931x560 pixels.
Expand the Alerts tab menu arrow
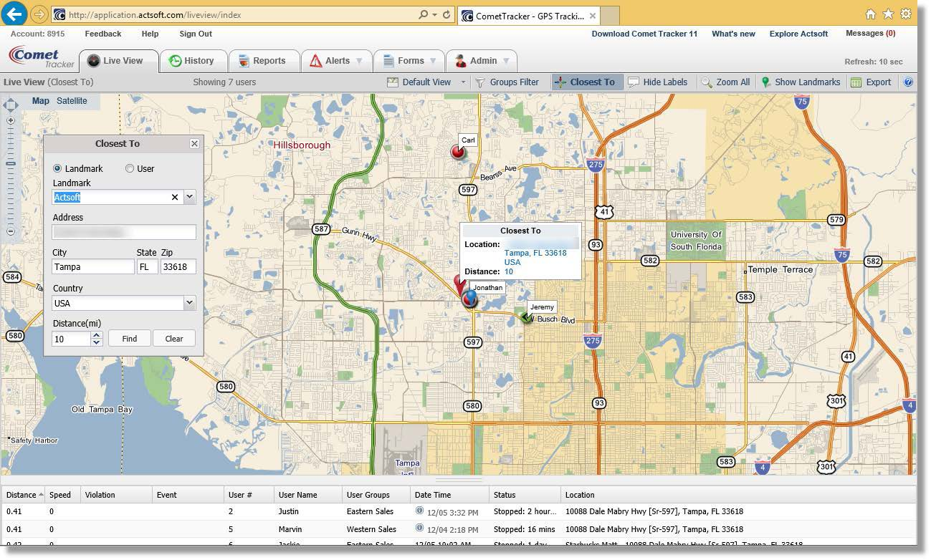(x=359, y=62)
